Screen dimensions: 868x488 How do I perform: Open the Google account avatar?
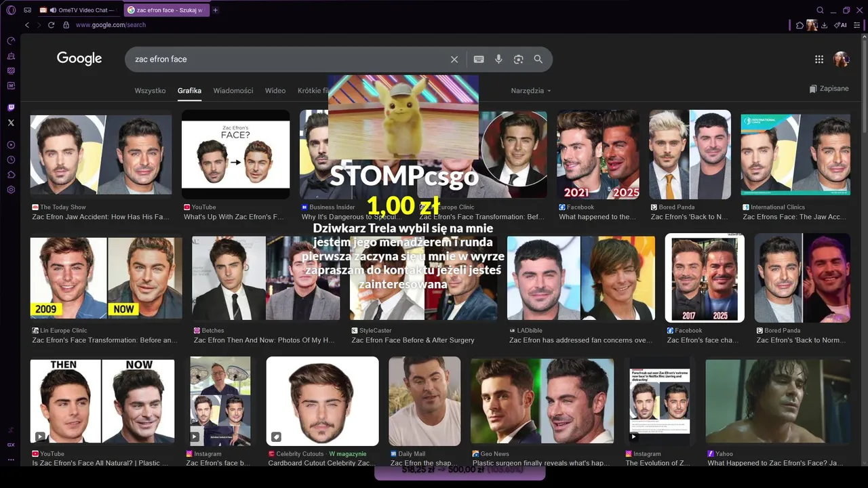(x=841, y=59)
